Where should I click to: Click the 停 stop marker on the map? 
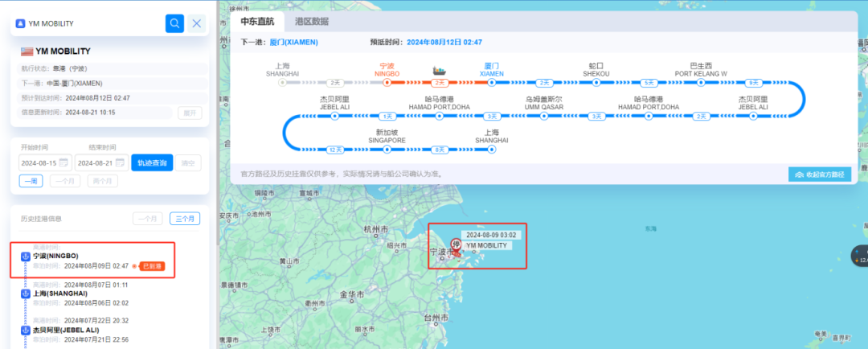click(457, 244)
